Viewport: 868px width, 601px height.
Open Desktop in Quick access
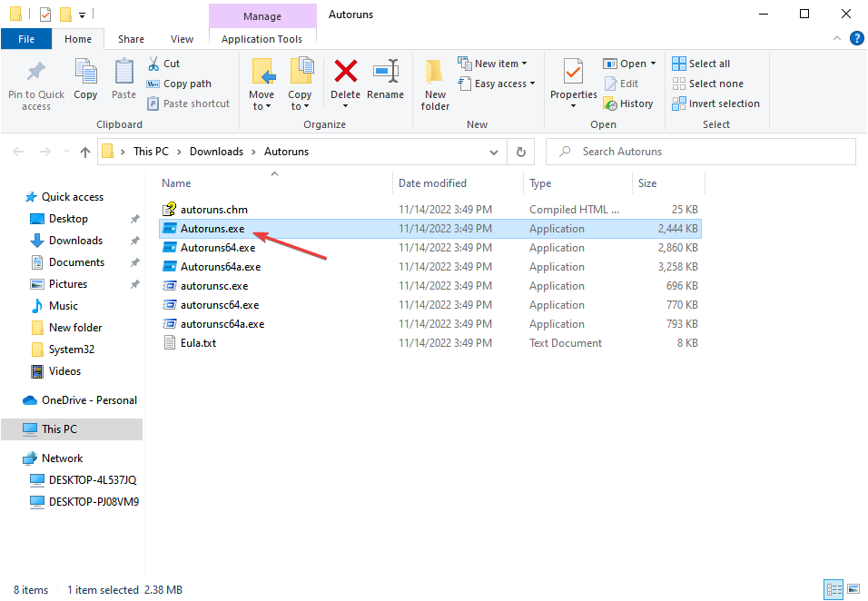point(68,219)
